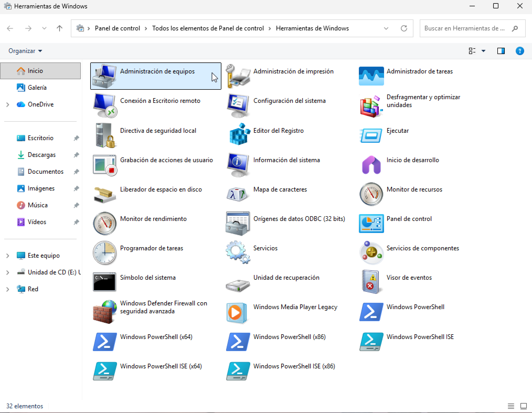
Task: Select Programador de tareas clock icon
Action: (x=105, y=253)
